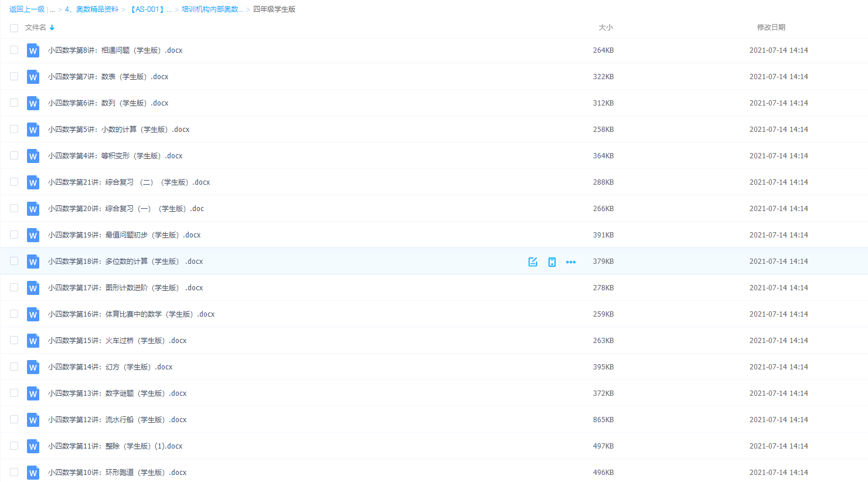Click the Word file icon for 第14讲 幻方
This screenshot has width=868, height=482.
tap(33, 367)
